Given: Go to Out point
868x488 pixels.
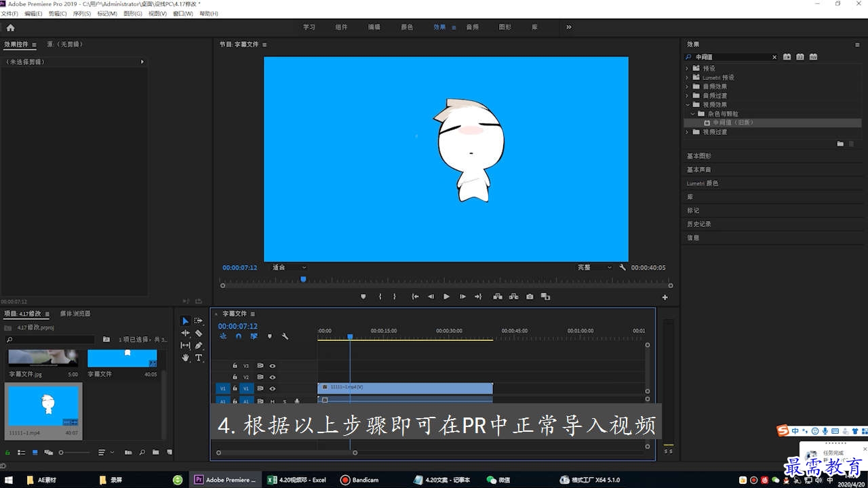Looking at the screenshot, I should click(x=478, y=296).
